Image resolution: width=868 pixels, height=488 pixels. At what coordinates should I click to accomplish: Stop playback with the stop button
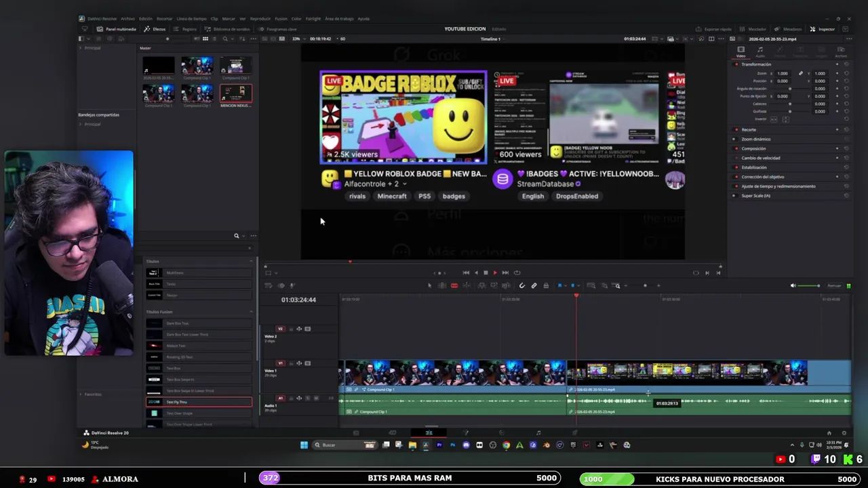pyautogui.click(x=486, y=272)
